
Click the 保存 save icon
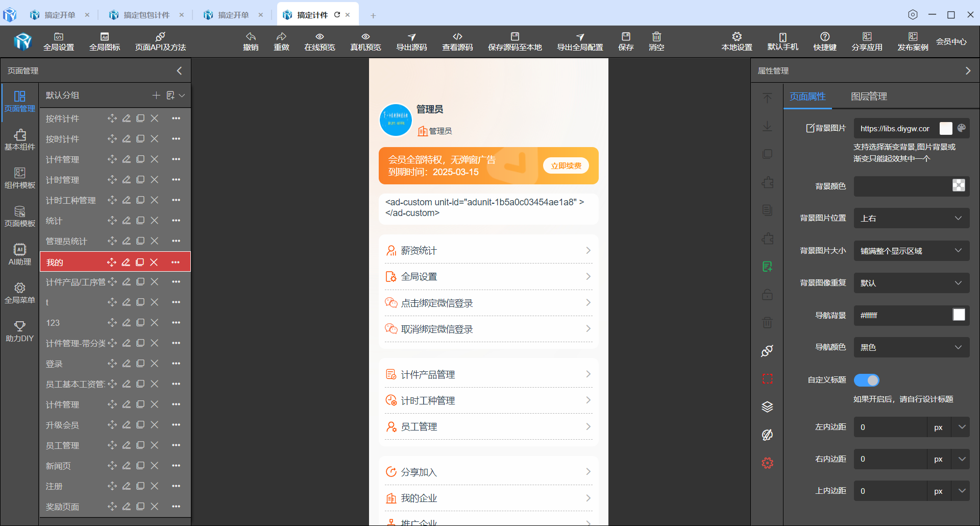[625, 41]
